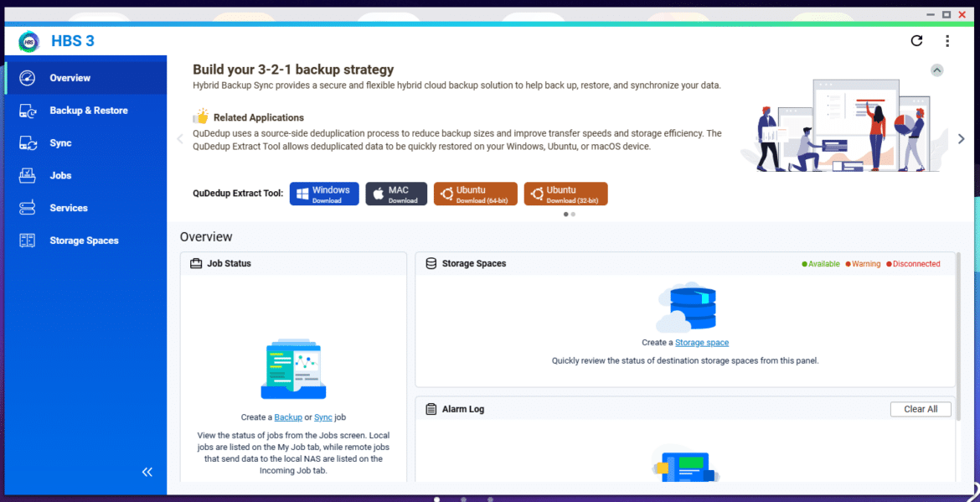980x502 pixels.
Task: Collapse the banner with up chevron
Action: click(x=936, y=70)
